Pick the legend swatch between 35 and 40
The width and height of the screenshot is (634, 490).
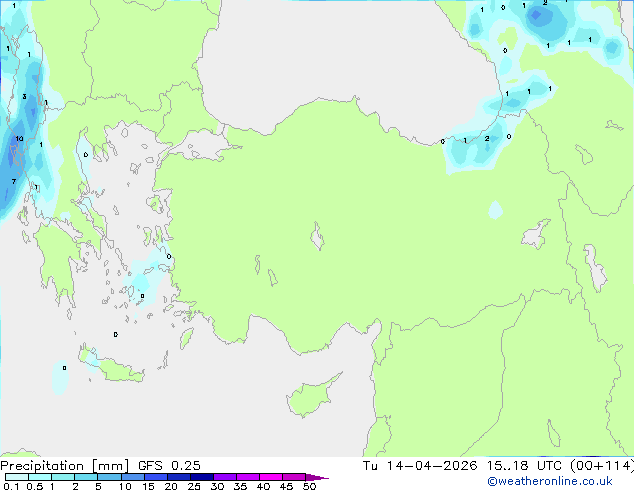click(x=247, y=477)
